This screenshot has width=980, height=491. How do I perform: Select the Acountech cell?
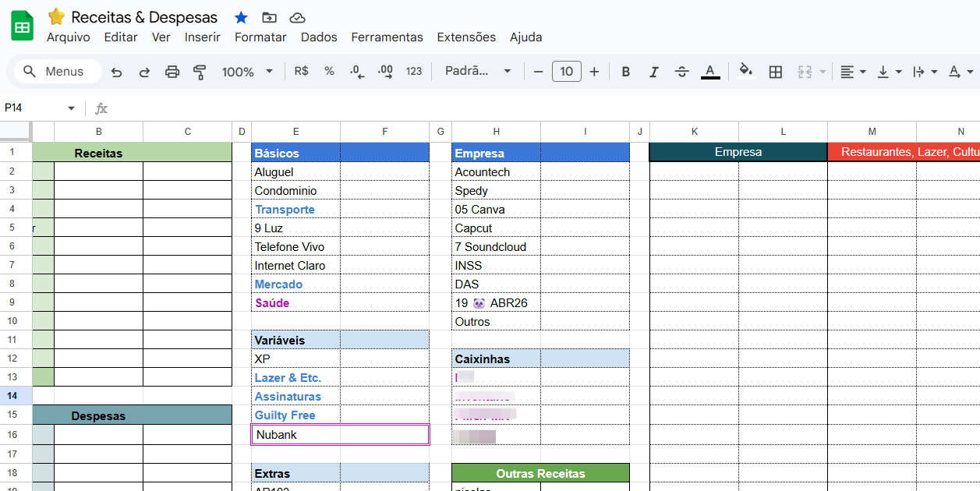496,171
